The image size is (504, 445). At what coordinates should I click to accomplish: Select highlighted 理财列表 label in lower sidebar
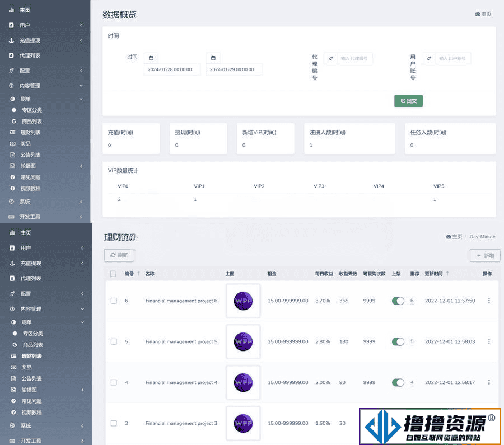[32, 356]
